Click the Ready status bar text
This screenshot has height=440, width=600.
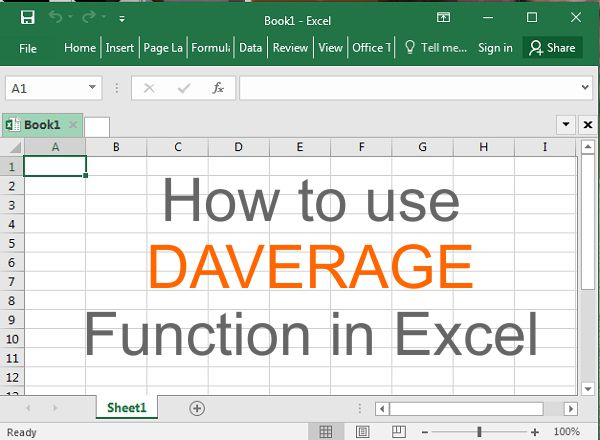click(x=22, y=432)
